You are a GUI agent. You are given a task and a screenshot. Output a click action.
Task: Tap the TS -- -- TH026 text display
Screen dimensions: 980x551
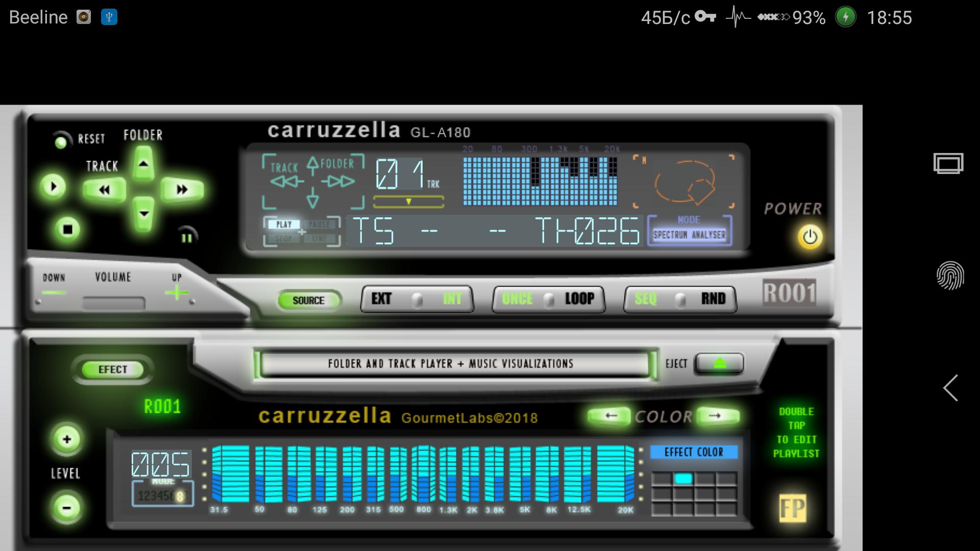(x=495, y=231)
